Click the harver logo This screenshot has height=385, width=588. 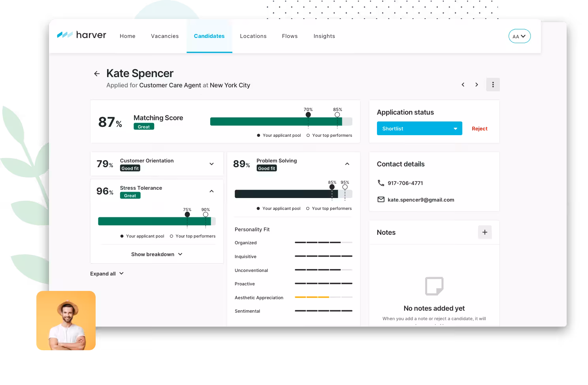82,35
